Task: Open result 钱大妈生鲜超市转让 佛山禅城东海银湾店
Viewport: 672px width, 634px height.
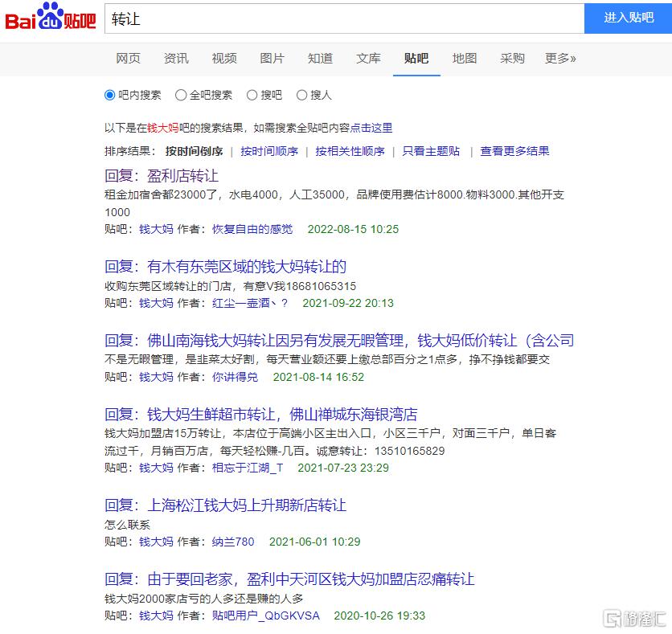Action: 261,415
